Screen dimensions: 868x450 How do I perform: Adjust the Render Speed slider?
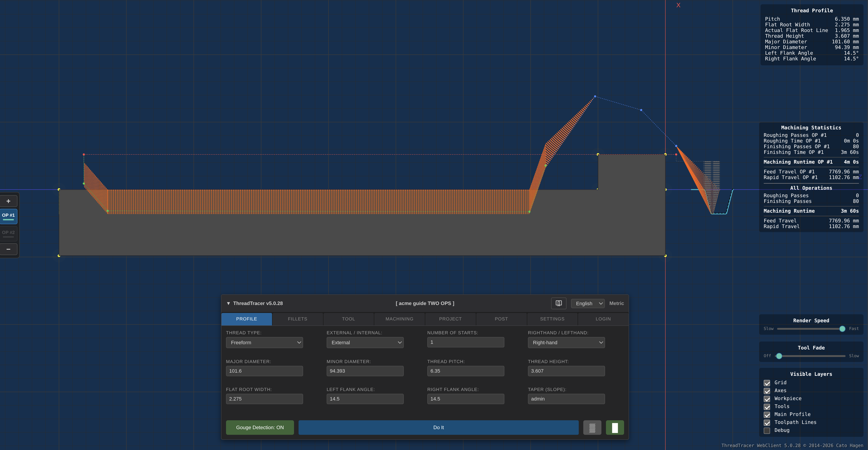click(842, 329)
